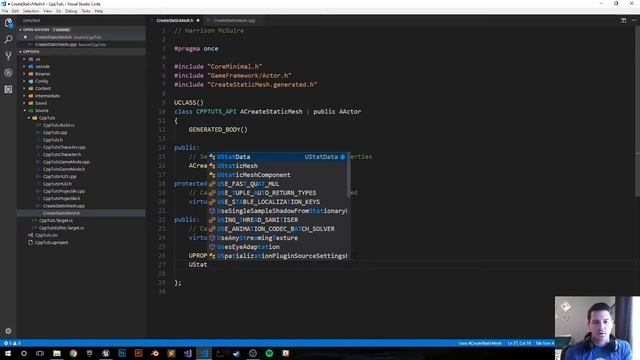The width and height of the screenshot is (640, 360).
Task: Open the Debug view in activity bar
Action: click(x=8, y=73)
